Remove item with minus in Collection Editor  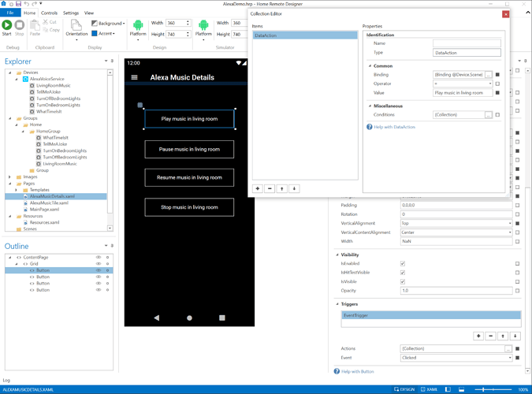[270, 188]
